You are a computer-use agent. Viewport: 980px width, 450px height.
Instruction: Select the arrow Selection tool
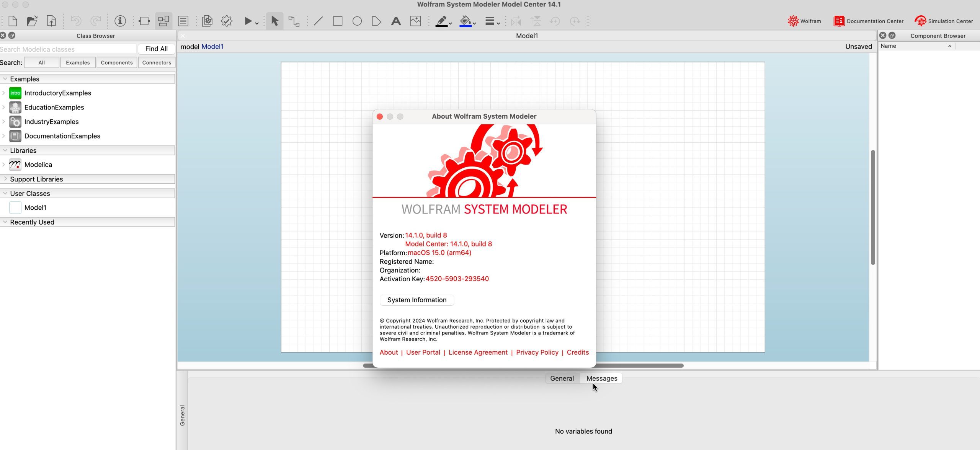tap(274, 21)
